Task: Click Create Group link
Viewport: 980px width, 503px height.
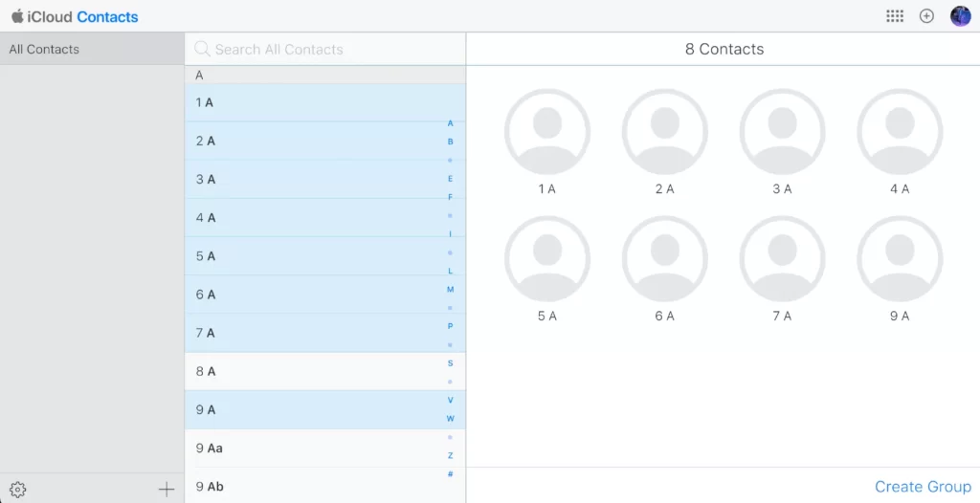Action: 924,487
